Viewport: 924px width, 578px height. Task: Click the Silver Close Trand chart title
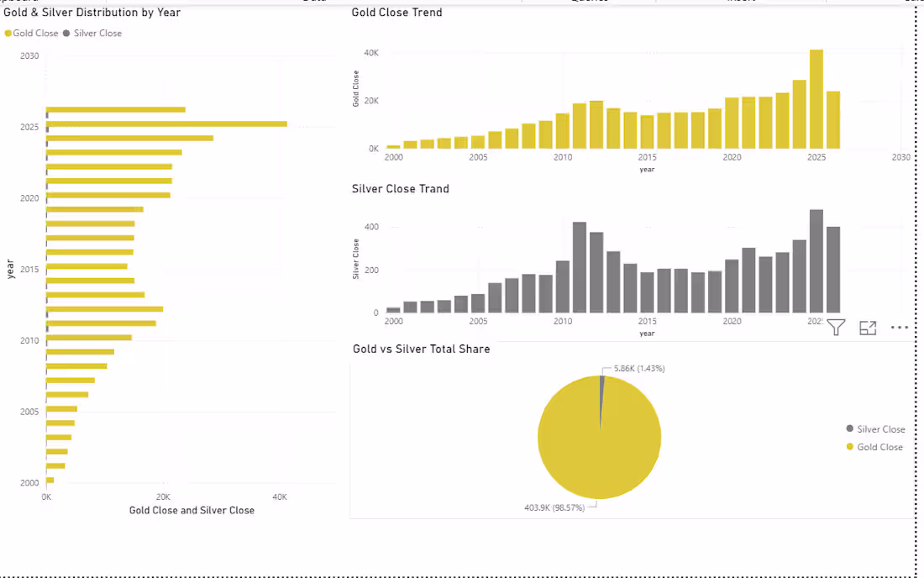pos(400,189)
